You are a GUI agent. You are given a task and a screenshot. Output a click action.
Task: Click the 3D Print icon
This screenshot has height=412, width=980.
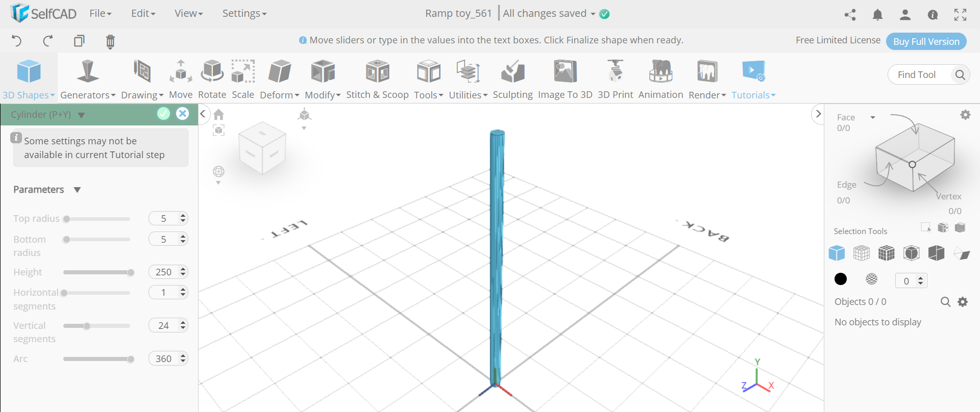(615, 72)
